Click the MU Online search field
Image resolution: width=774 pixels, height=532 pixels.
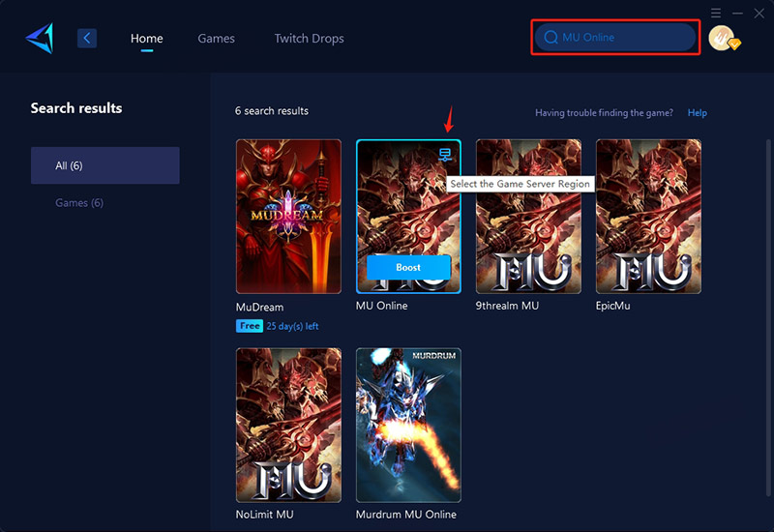(615, 37)
